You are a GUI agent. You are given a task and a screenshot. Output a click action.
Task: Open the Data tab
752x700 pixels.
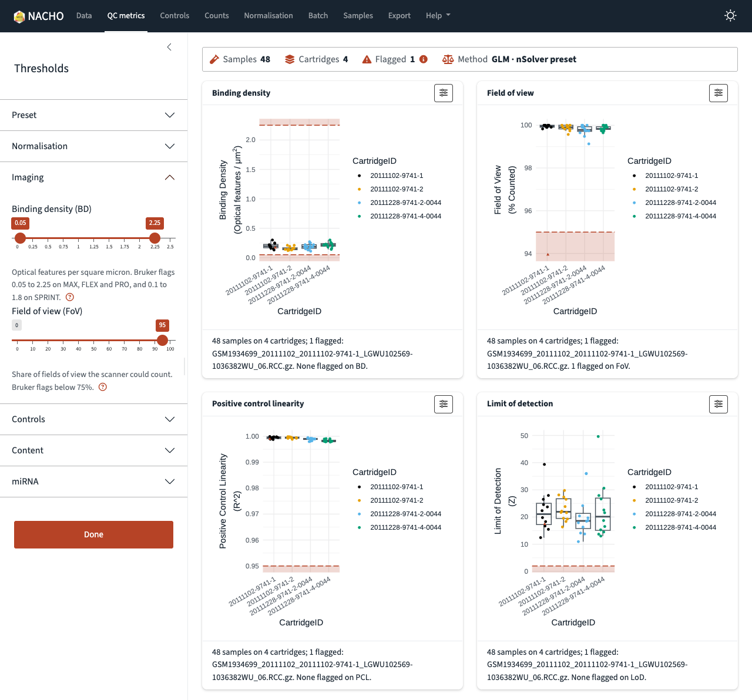[84, 16]
